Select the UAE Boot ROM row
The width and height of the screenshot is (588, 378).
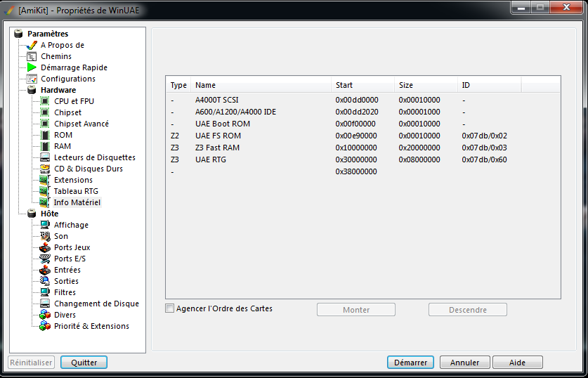[x=363, y=124]
